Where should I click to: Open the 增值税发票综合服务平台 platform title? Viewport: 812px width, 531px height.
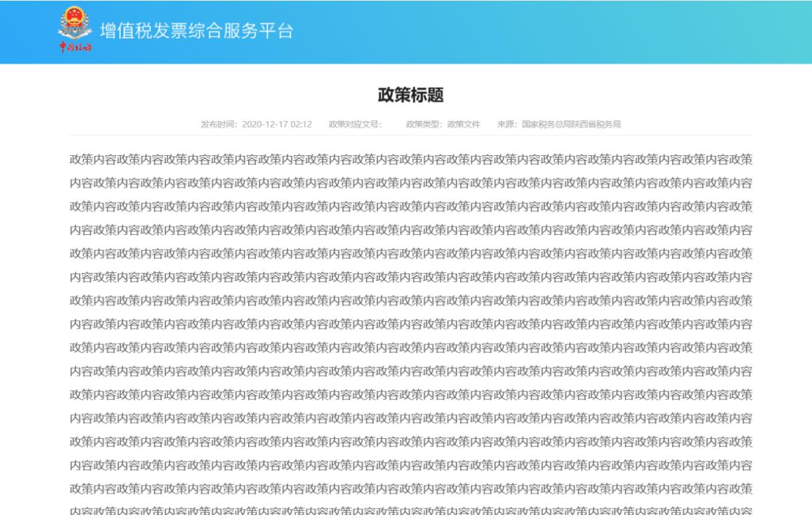(196, 31)
